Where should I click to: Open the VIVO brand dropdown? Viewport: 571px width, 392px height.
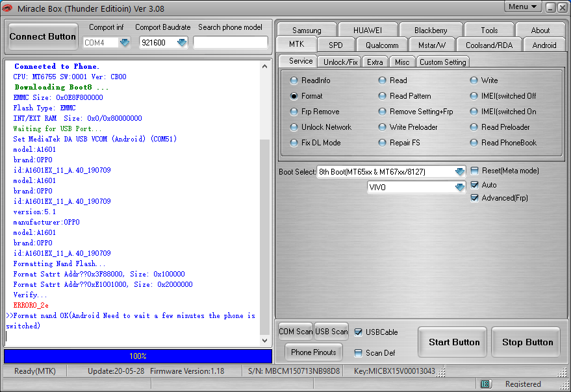(459, 187)
